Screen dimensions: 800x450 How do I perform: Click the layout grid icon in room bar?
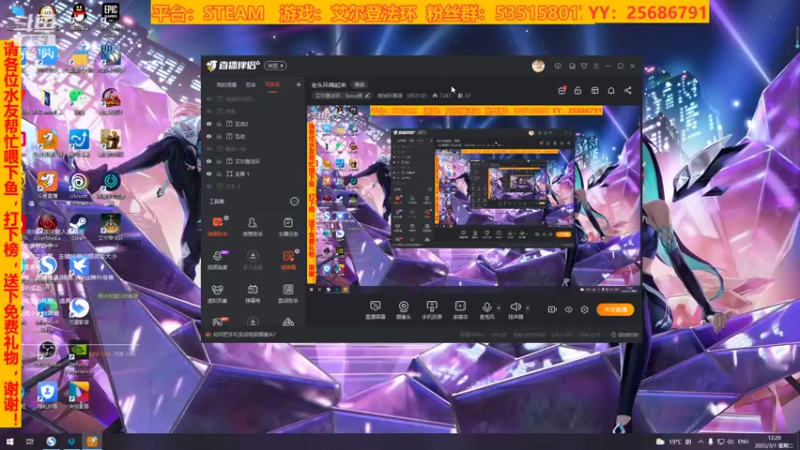point(594,90)
